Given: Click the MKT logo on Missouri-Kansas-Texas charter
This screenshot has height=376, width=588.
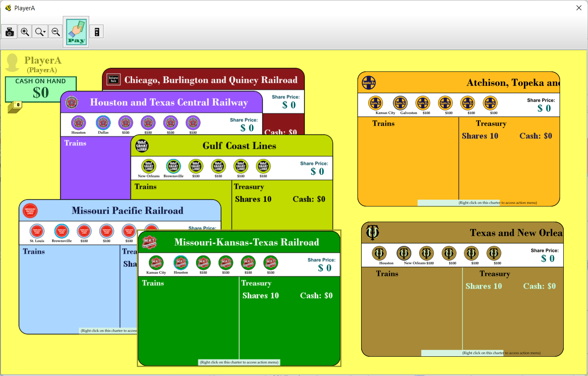Looking at the screenshot, I should [x=150, y=242].
